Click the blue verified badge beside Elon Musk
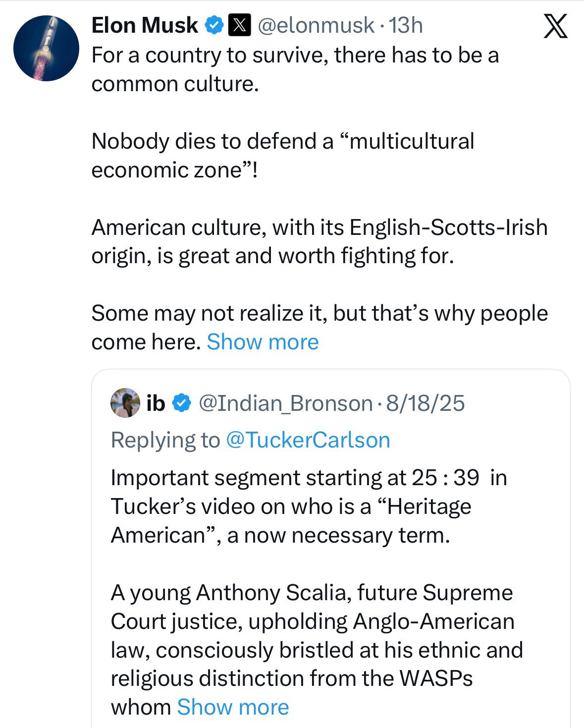The height and width of the screenshot is (728, 584). (x=214, y=25)
